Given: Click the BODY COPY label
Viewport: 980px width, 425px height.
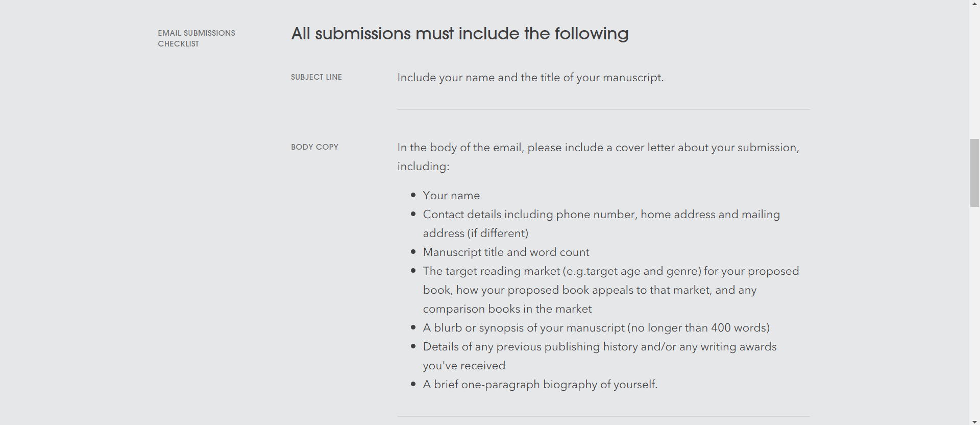Looking at the screenshot, I should click(x=314, y=147).
